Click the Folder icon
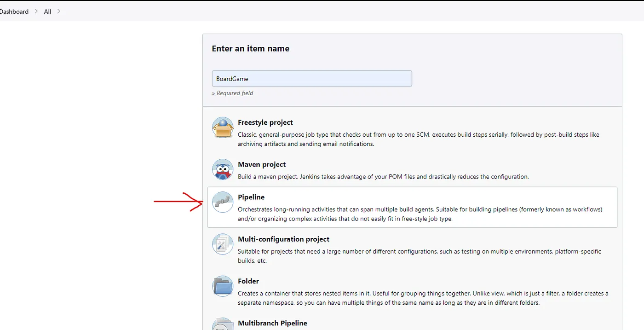Screen dimensions: 644x330 (x=223, y=286)
